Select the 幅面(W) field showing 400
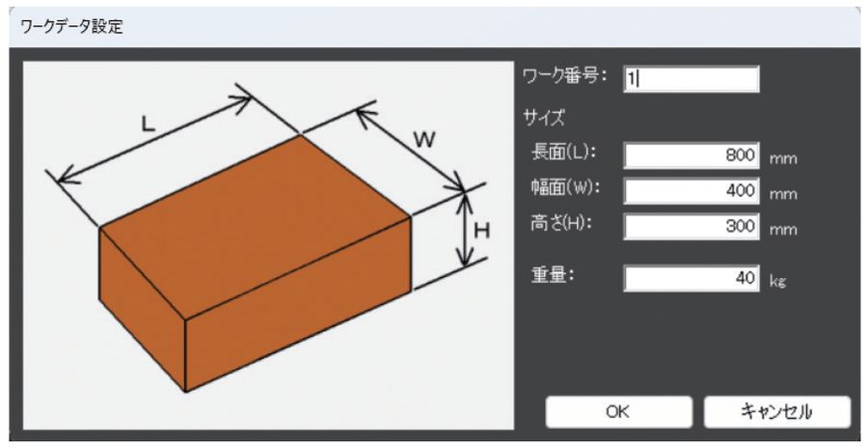868x448 pixels. coord(691,191)
